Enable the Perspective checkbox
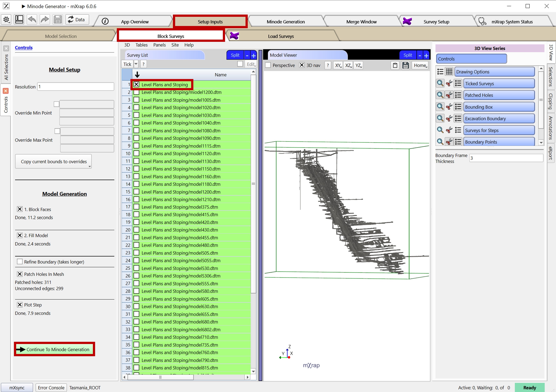 click(268, 65)
